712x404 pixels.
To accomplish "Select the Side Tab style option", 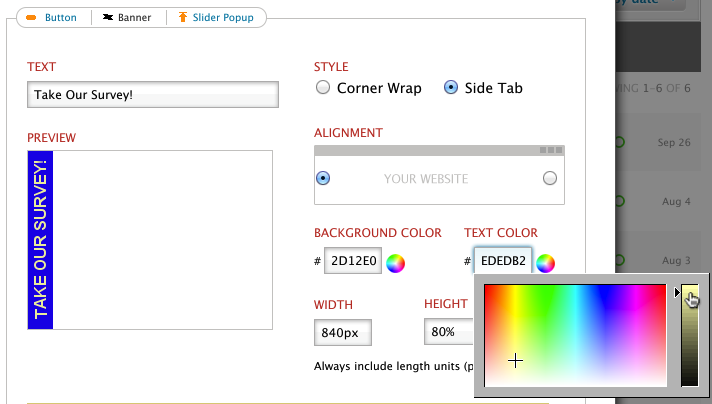I will (451, 88).
